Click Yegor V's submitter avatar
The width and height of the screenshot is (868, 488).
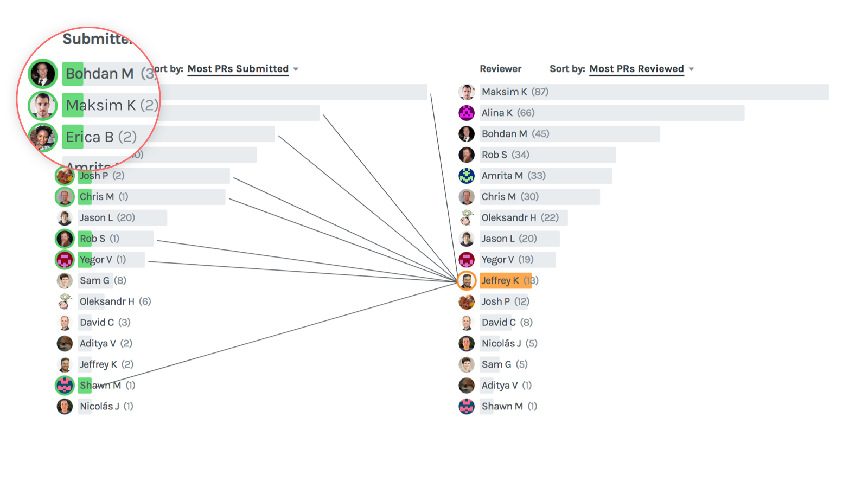[65, 260]
